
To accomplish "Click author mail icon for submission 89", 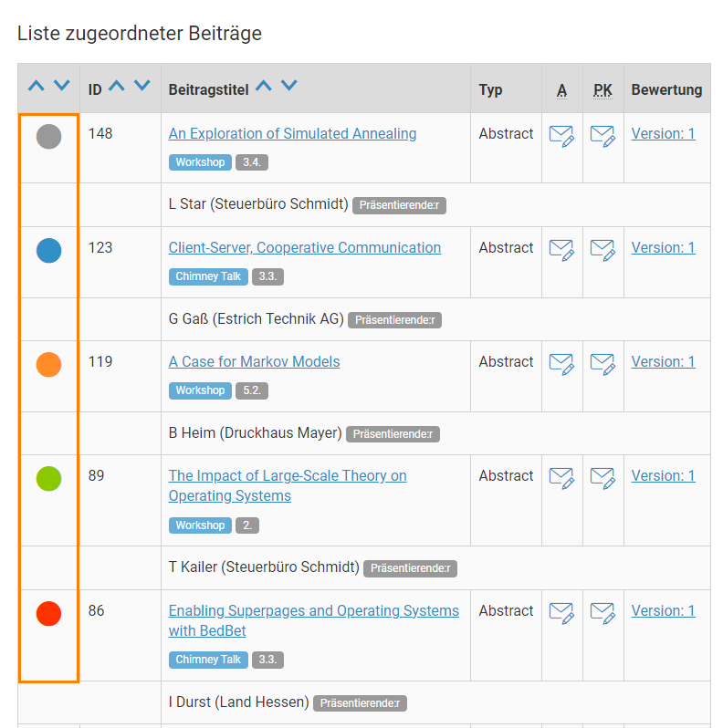I will click(561, 478).
